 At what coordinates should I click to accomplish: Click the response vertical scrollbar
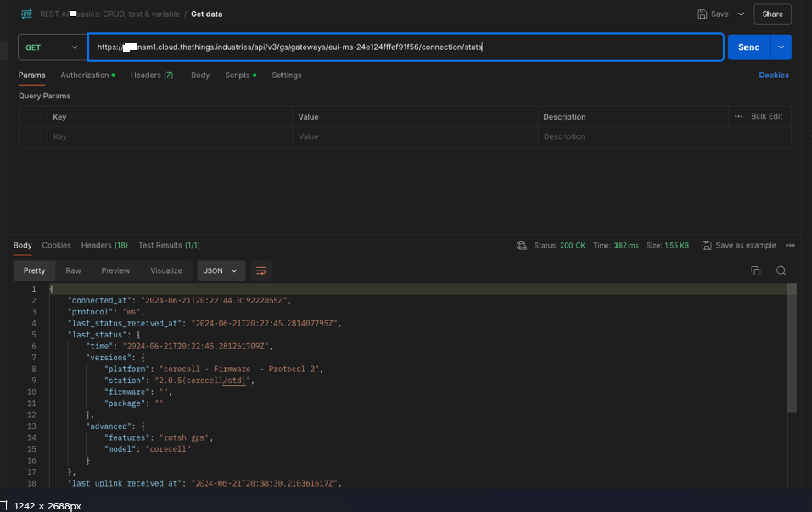[792, 348]
